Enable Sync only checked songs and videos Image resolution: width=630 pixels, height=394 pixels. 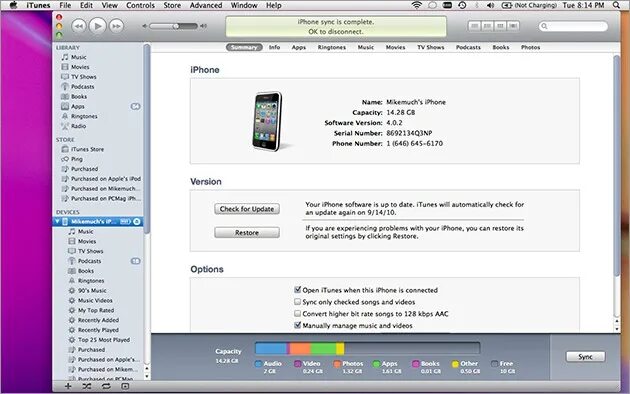[298, 302]
